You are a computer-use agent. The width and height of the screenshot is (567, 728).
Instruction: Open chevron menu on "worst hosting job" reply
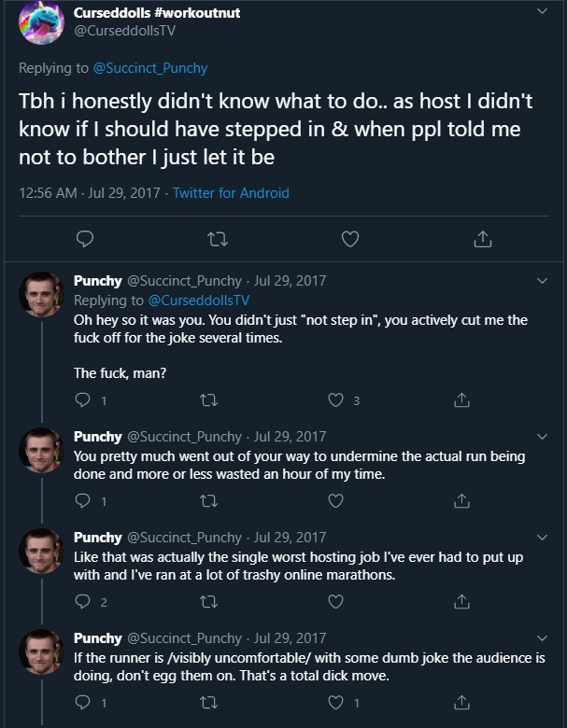543,537
